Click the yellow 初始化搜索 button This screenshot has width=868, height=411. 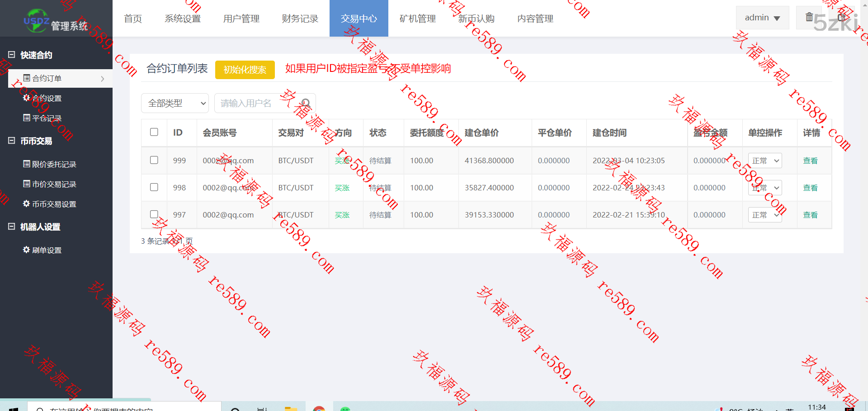tap(245, 70)
